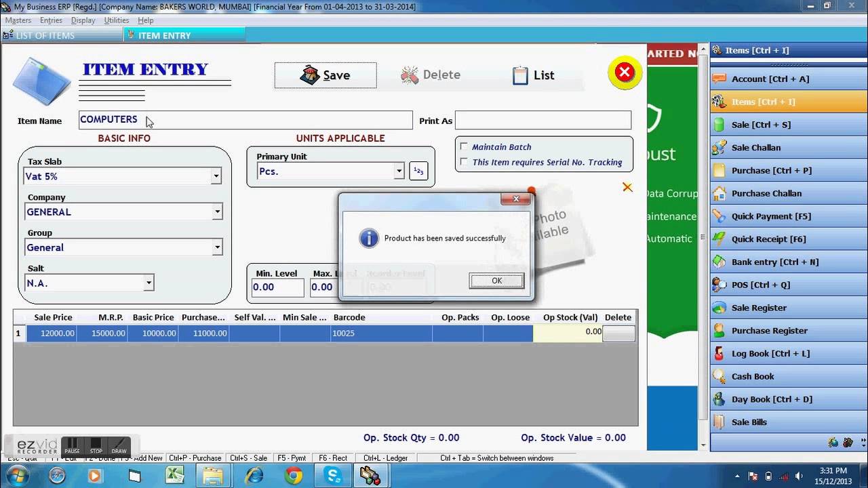The image size is (868, 488).
Task: Click OK in the saved successfully dialog
Action: (x=496, y=281)
